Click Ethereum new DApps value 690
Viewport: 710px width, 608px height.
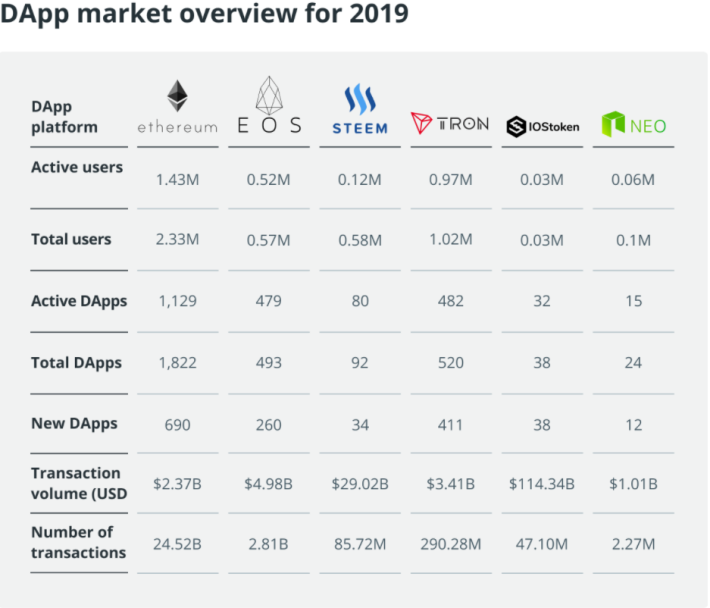[178, 425]
